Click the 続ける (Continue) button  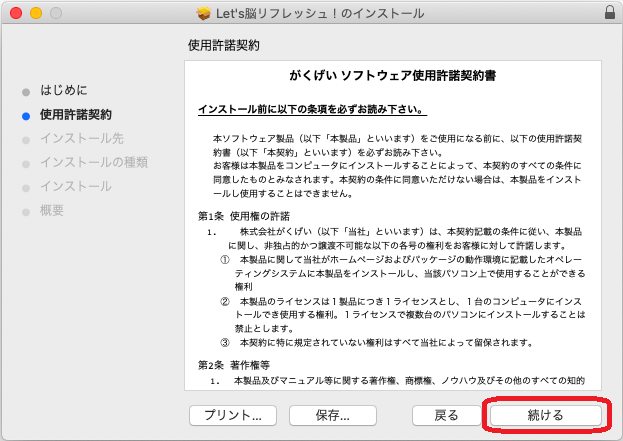(546, 415)
